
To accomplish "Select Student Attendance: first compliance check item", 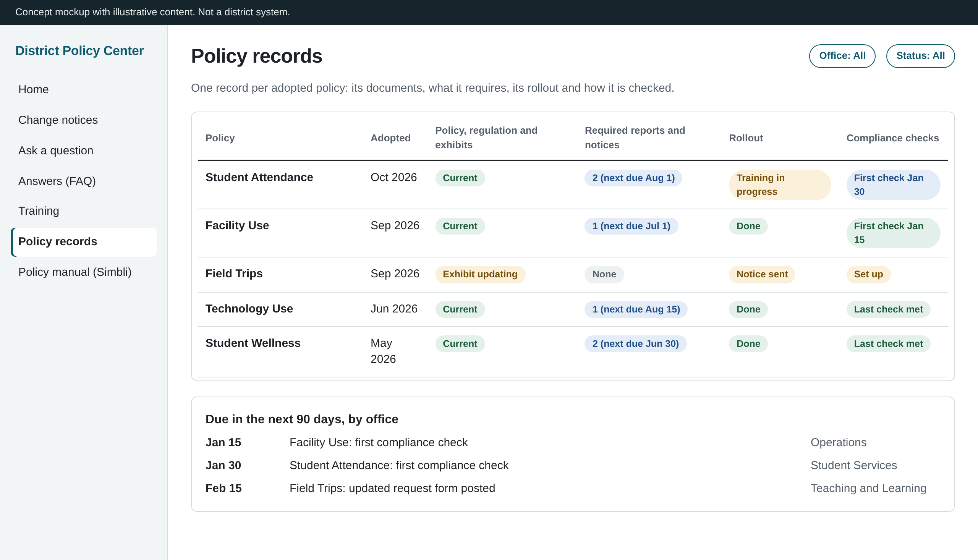I will pos(399,465).
